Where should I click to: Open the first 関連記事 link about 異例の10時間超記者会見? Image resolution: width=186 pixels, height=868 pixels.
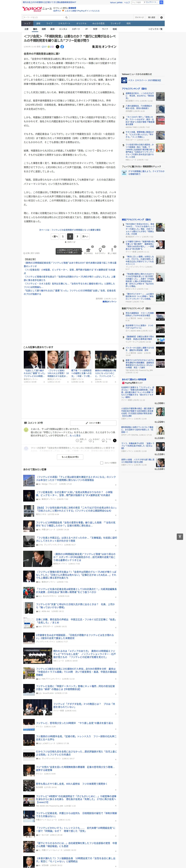[x=70, y=264]
